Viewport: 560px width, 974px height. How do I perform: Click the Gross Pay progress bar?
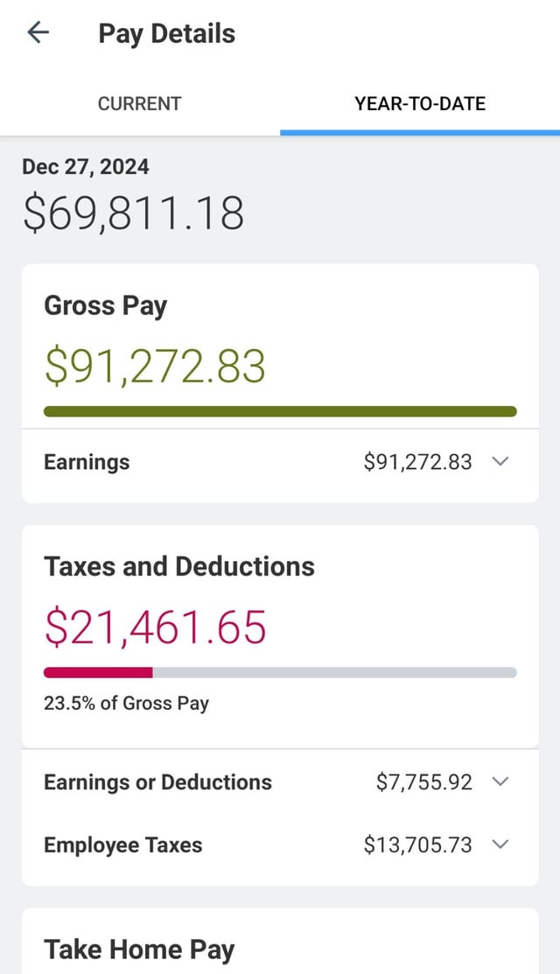[280, 410]
